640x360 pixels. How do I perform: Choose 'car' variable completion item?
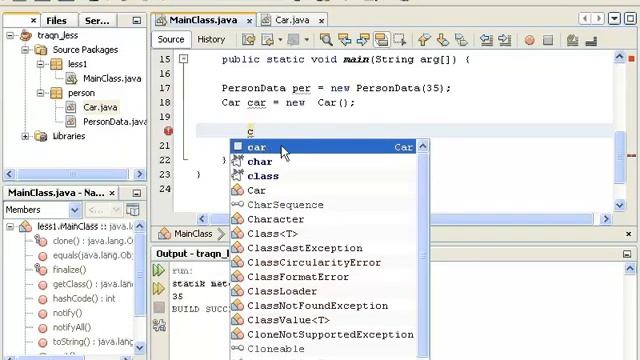click(322, 147)
